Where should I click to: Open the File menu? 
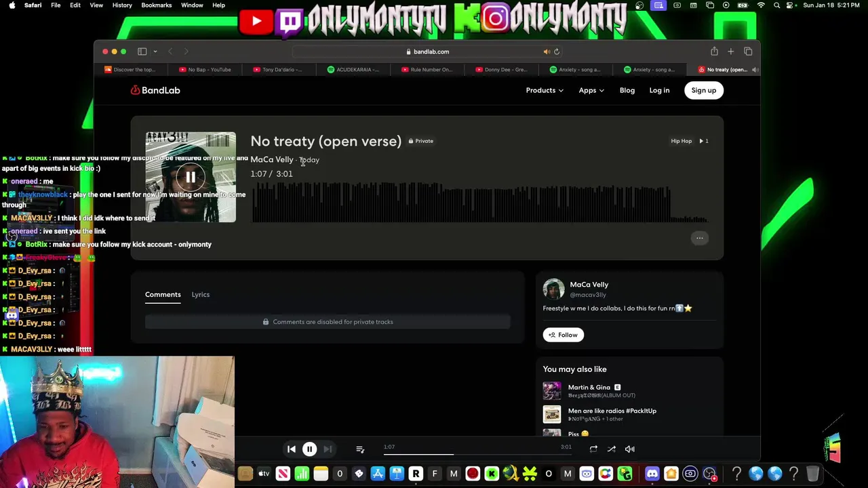click(56, 5)
